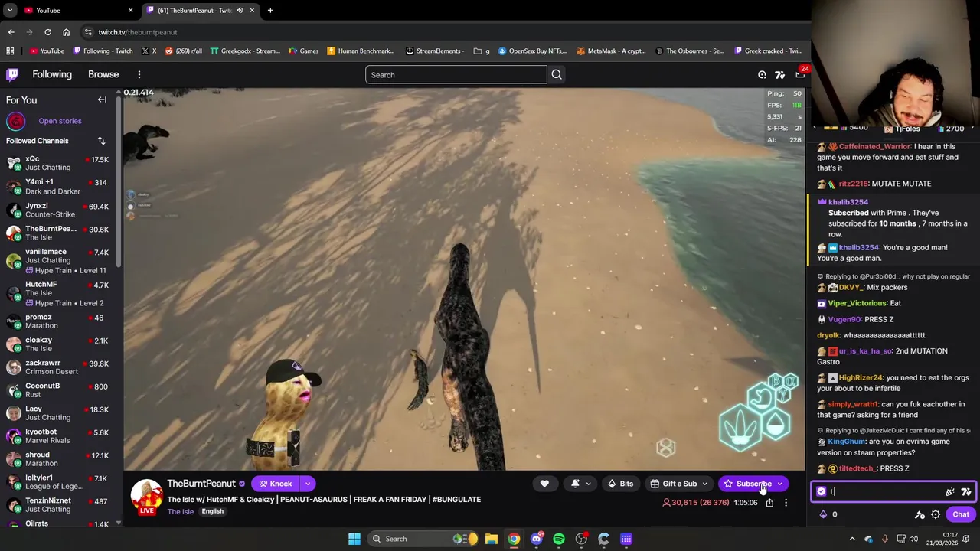This screenshot has width=980, height=551.
Task: Open browser home page button
Action: (66, 32)
